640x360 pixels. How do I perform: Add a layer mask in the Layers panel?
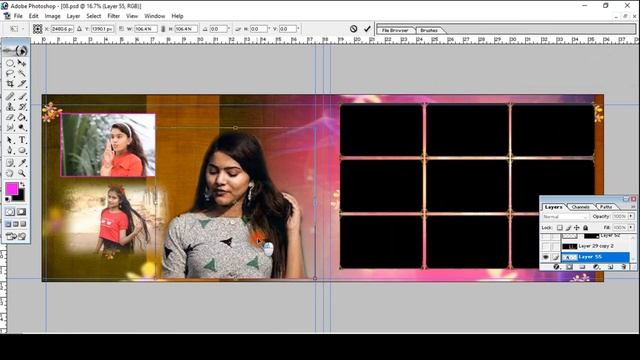click(569, 267)
